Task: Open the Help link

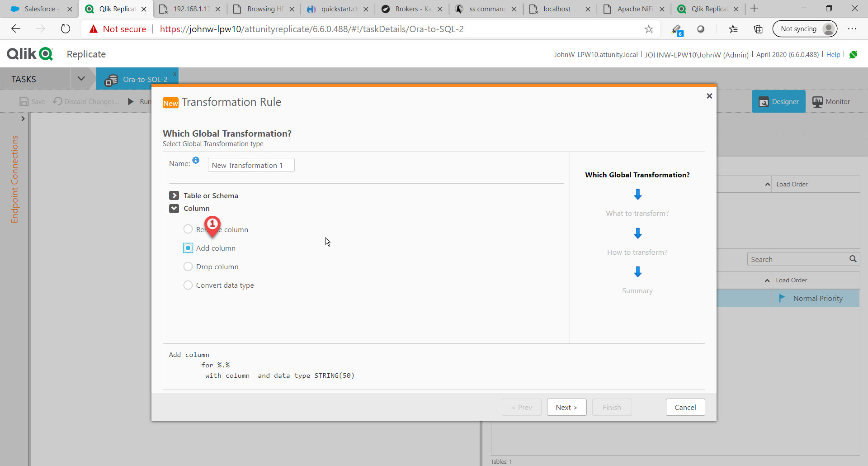Action: tap(833, 54)
